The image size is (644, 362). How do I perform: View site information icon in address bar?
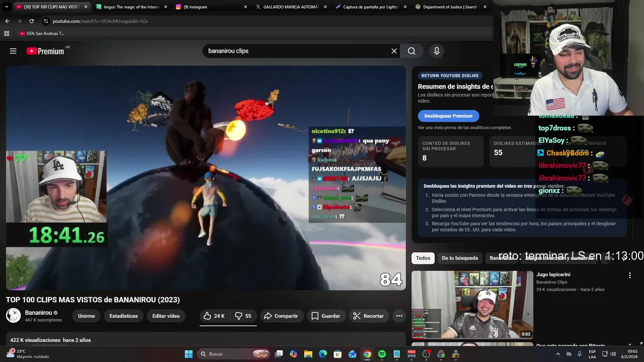46,21
